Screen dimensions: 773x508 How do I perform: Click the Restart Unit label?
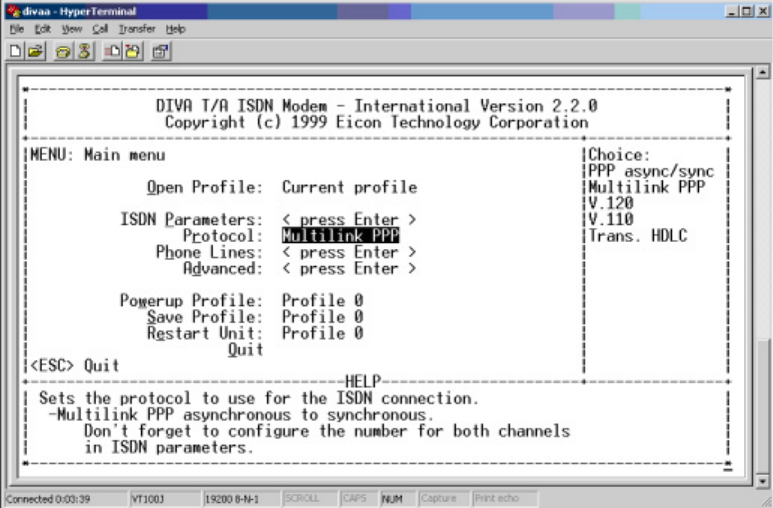(205, 333)
